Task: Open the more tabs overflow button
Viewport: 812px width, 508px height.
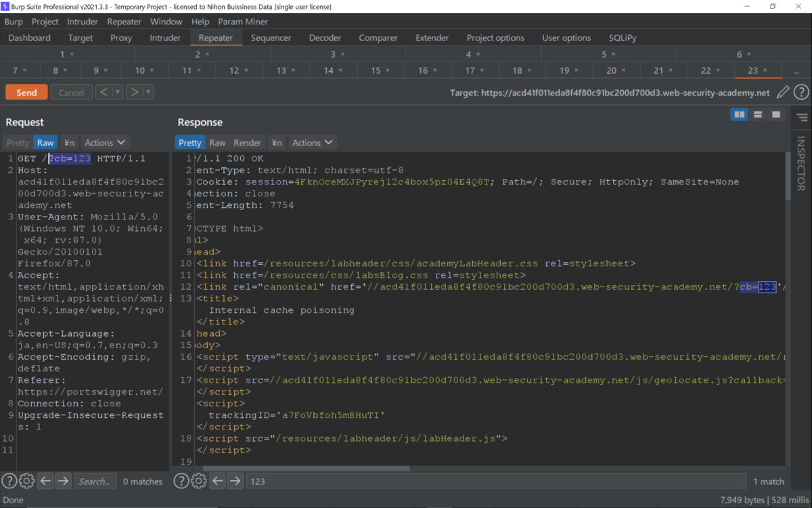Action: tap(796, 71)
